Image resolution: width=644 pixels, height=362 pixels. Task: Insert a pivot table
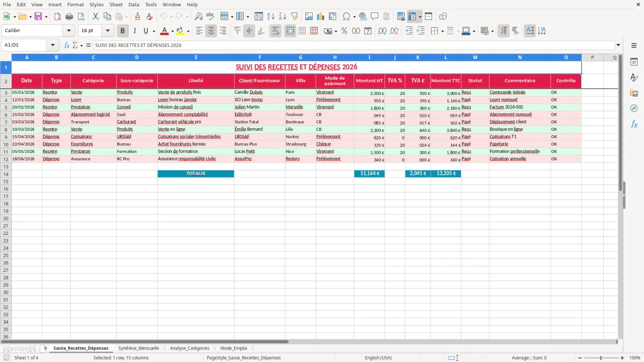pos(332,17)
